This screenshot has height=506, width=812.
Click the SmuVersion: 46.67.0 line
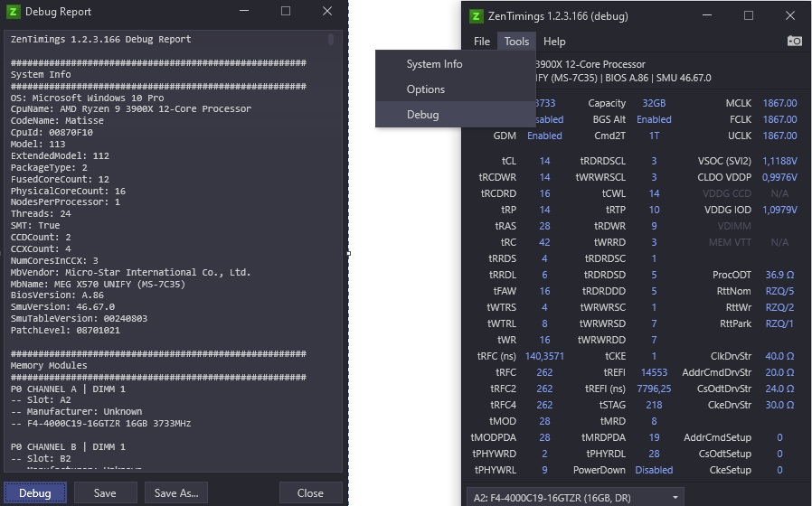[x=62, y=307]
